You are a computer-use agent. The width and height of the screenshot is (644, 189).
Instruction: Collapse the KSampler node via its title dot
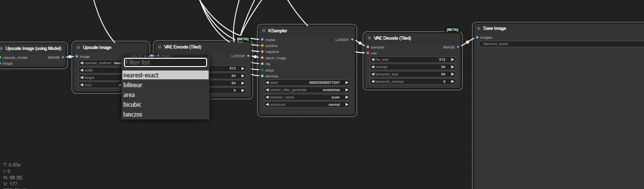point(263,31)
